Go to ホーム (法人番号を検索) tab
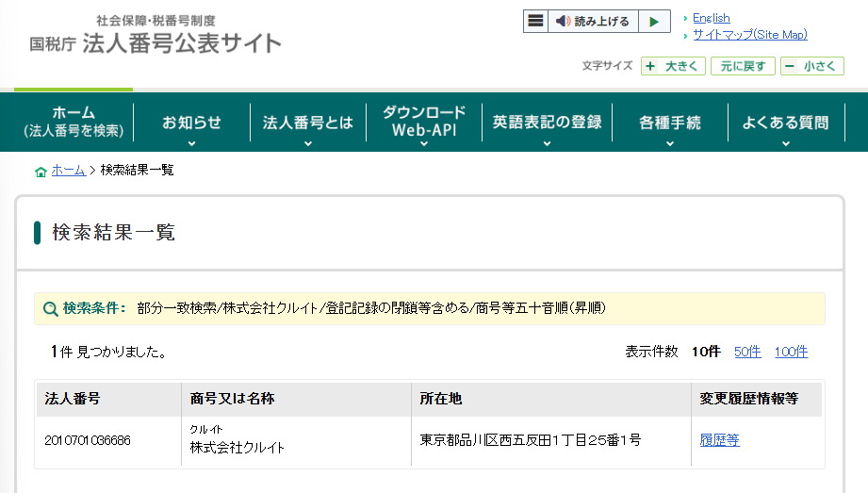 point(74,122)
